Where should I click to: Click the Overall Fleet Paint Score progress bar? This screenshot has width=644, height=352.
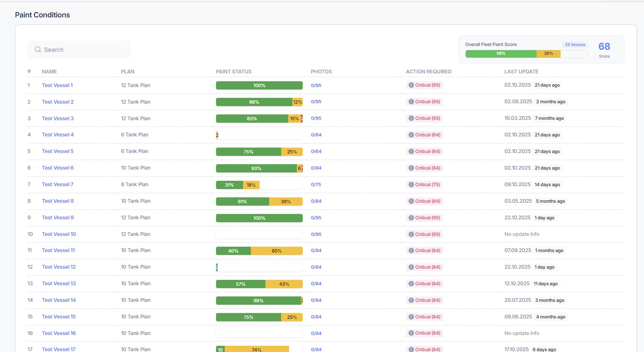click(526, 54)
